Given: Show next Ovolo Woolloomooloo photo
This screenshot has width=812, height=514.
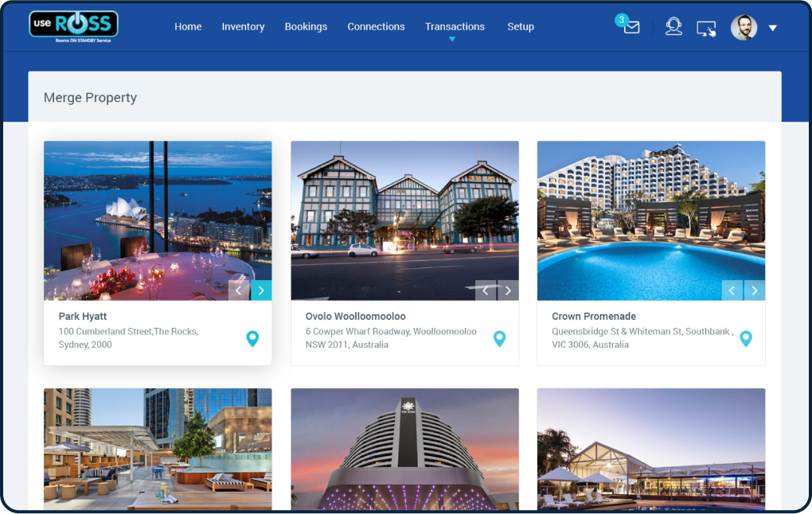Looking at the screenshot, I should coord(508,290).
